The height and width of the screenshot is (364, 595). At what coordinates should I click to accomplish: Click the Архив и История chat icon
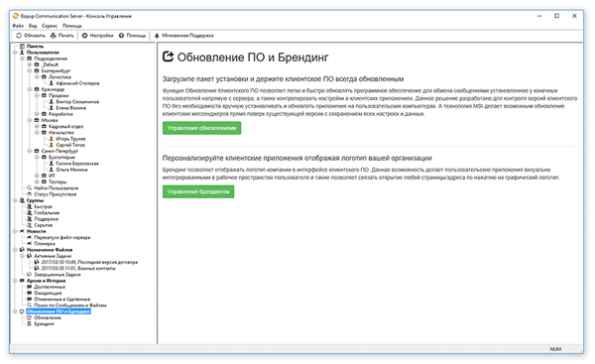pyautogui.click(x=22, y=281)
